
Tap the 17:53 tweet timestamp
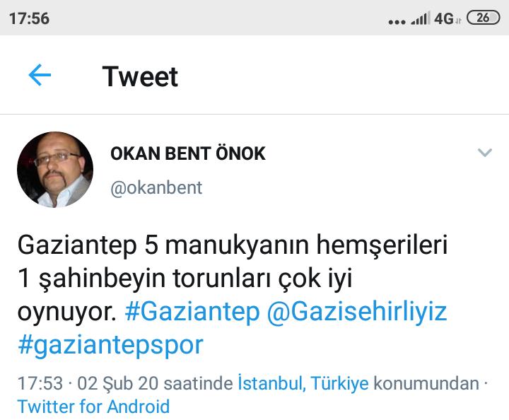40,383
